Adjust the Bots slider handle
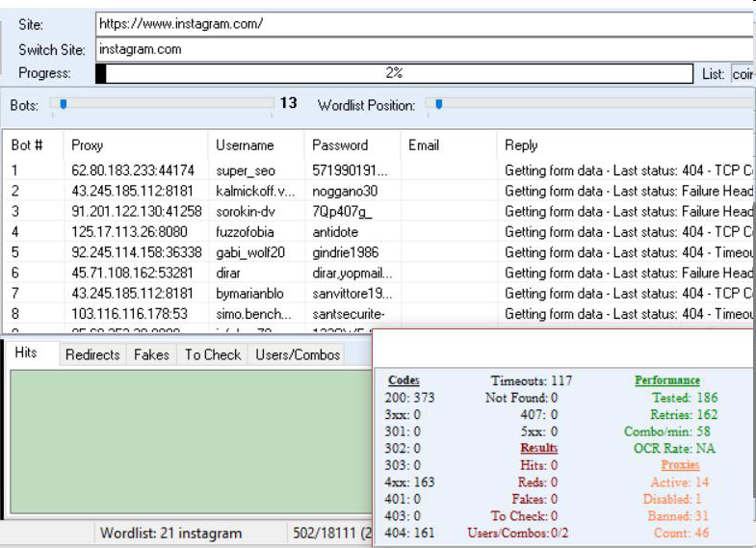The image size is (756, 548). coord(64,104)
